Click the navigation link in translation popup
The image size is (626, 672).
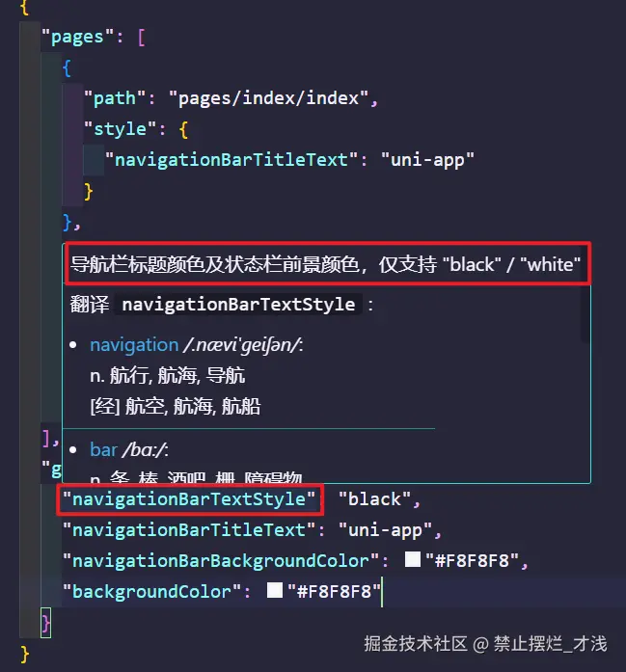tap(134, 345)
